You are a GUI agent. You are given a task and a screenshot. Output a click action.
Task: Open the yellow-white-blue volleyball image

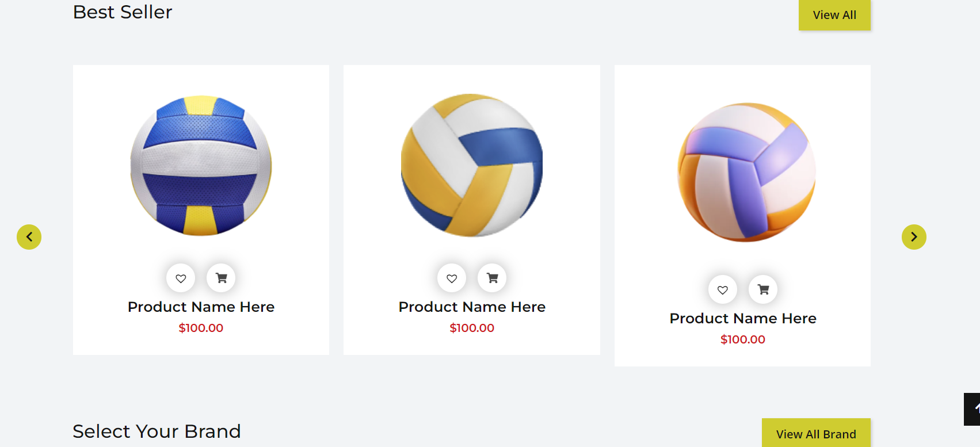(x=472, y=166)
